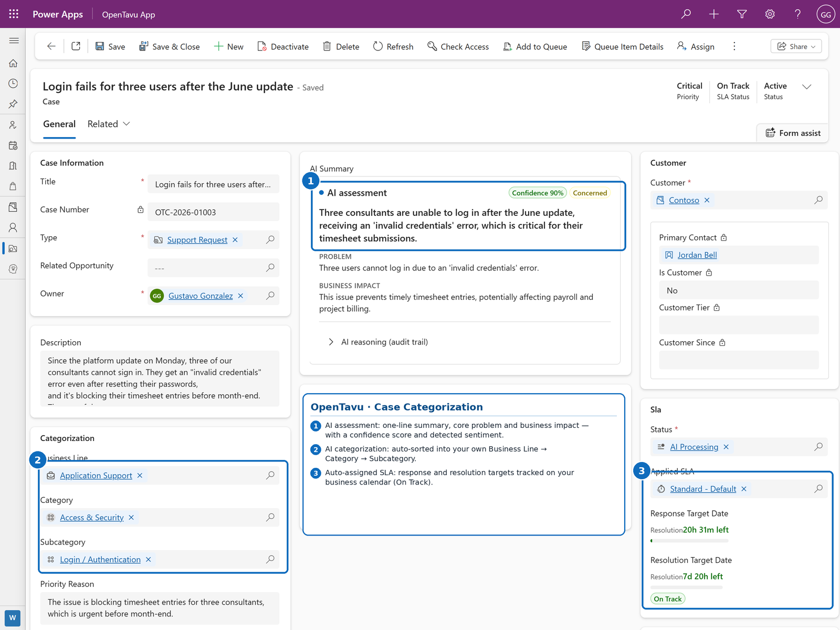Viewport: 840px width, 630px height.
Task: Click the Priority Reason text field
Action: click(x=160, y=608)
